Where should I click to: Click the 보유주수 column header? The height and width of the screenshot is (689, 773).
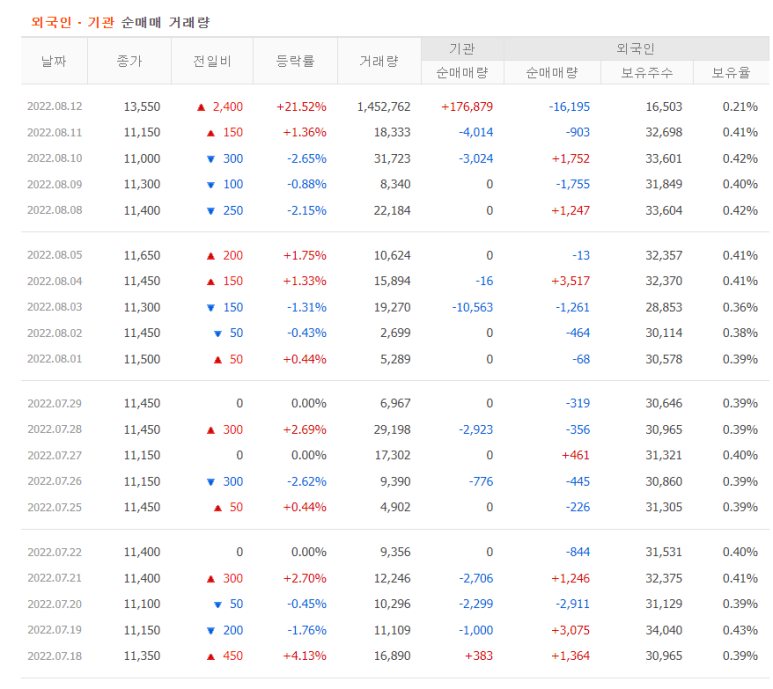click(647, 73)
